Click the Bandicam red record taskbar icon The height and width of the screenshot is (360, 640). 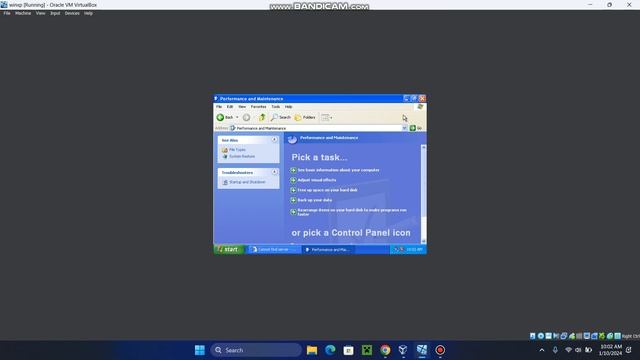(x=440, y=350)
